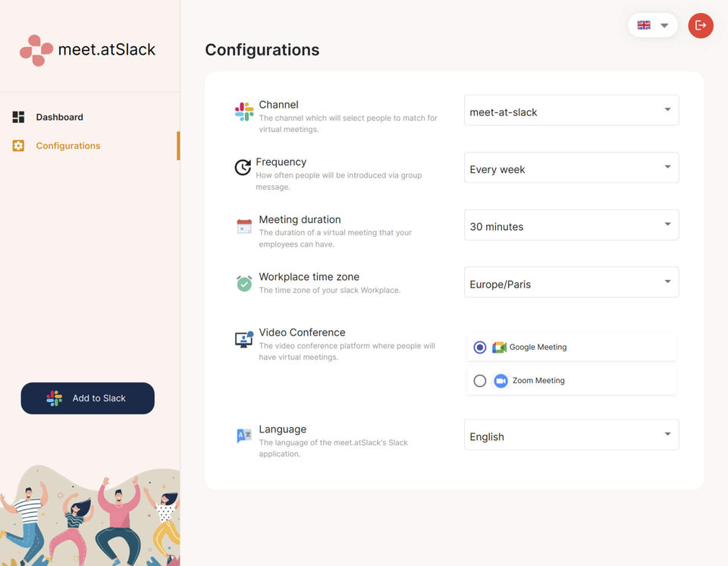Click the Workplace time zone label

(x=309, y=277)
